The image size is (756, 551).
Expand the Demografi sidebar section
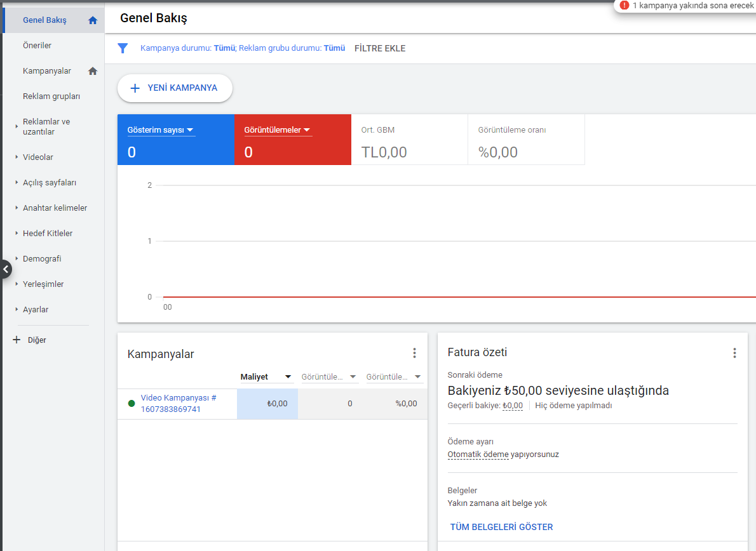[17, 258]
